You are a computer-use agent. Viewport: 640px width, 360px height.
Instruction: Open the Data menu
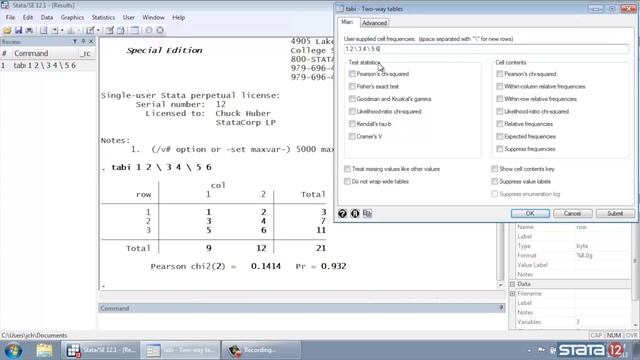[47, 18]
